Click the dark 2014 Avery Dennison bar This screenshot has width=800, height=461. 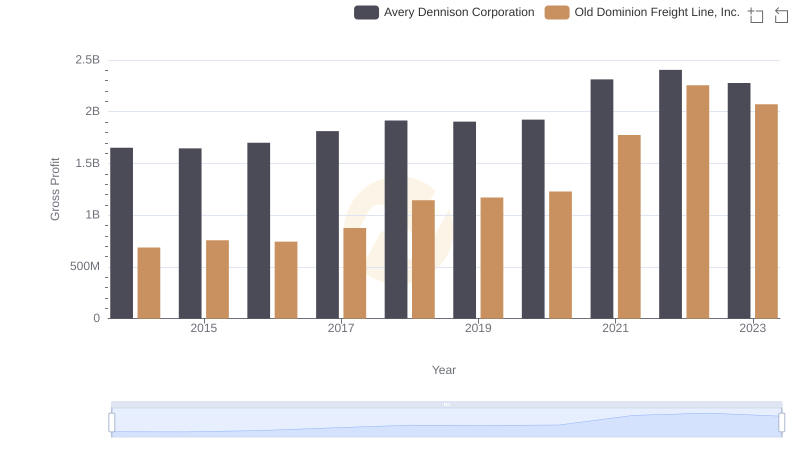(121, 233)
